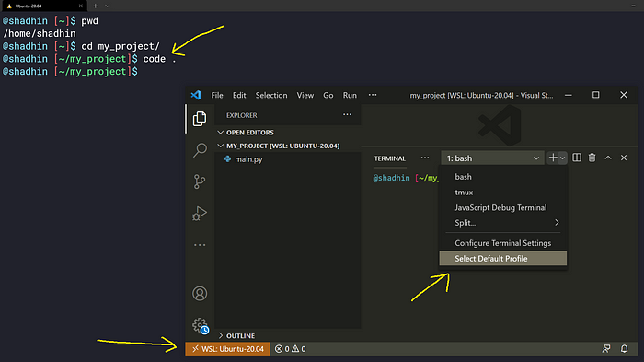Maximize the terminal panel size
The width and height of the screenshot is (644, 362).
pos(608,158)
